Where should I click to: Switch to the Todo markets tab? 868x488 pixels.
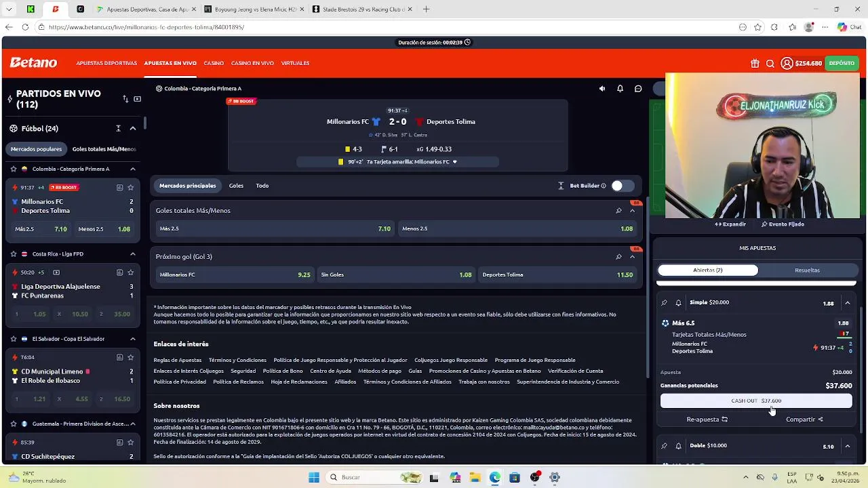[262, 186]
